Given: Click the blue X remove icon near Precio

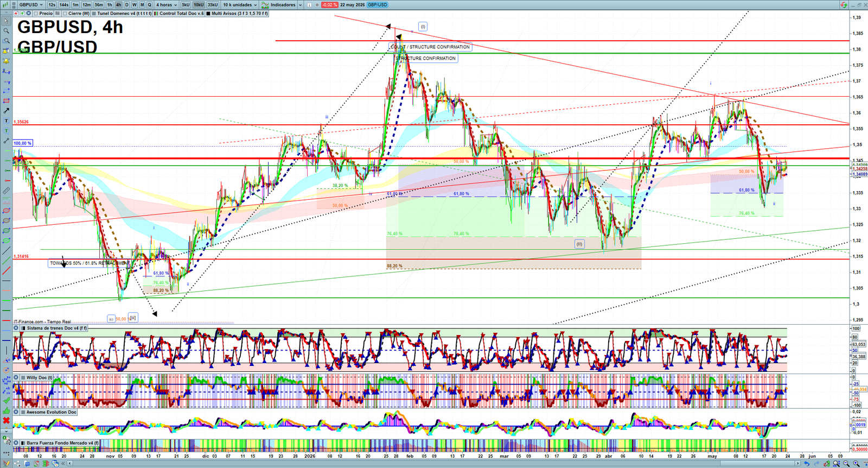Looking at the screenshot, I should coord(28,13).
